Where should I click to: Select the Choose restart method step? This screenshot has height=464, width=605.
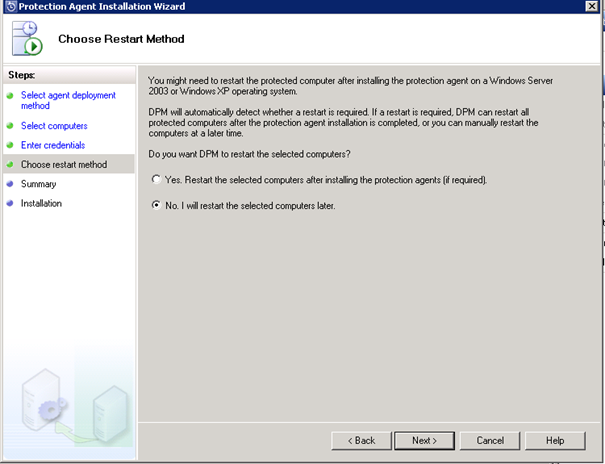(64, 164)
